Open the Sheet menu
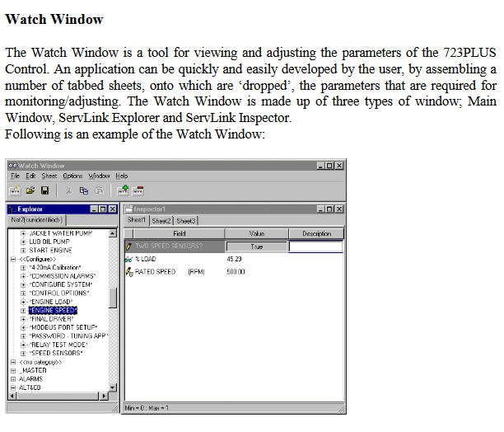The image size is (504, 432). [x=49, y=176]
